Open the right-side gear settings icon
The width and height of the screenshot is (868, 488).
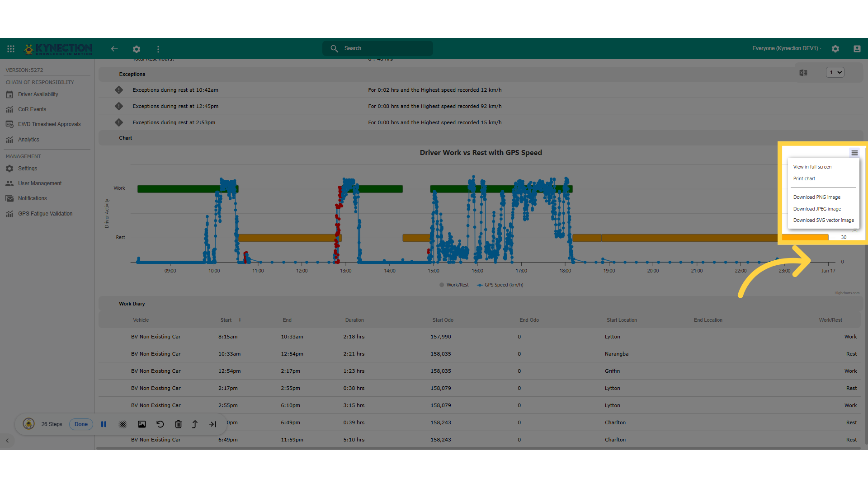pyautogui.click(x=835, y=49)
